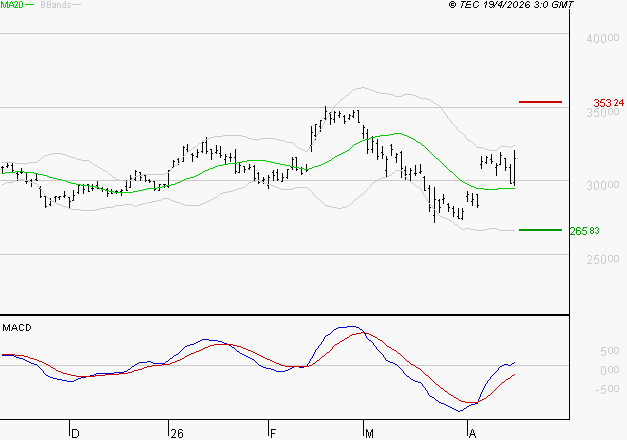Click the MACD 0.00 axis label
Viewport: 627px width, 440px height.
click(610, 370)
